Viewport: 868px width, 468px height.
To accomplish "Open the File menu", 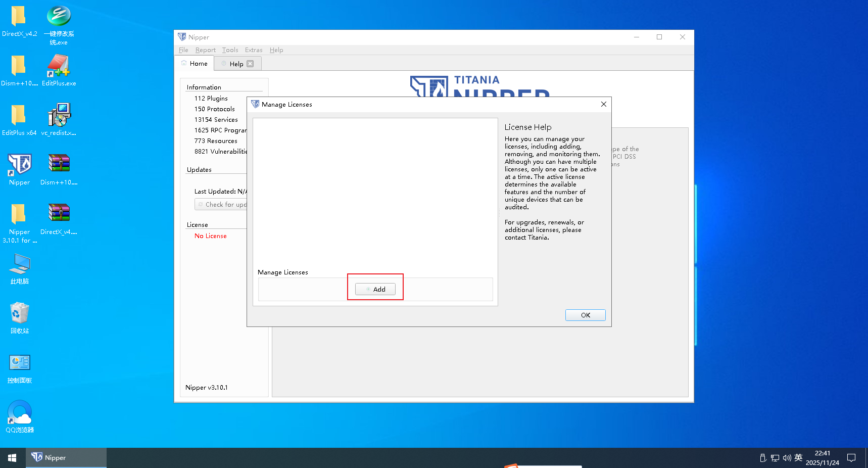I will [183, 50].
